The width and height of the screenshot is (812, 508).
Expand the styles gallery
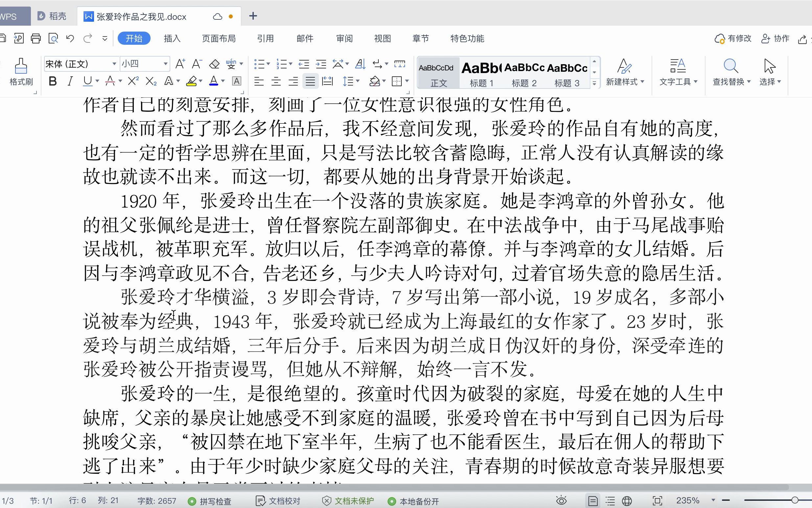(x=594, y=83)
